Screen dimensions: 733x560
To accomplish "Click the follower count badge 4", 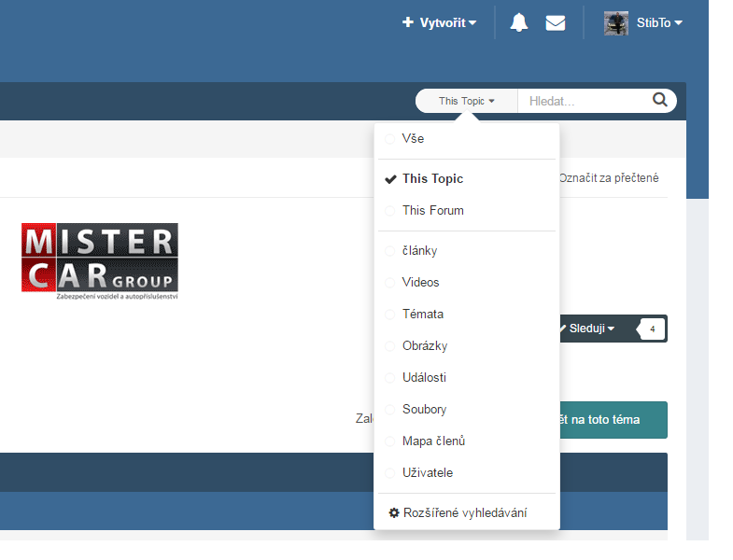I will pos(652,329).
